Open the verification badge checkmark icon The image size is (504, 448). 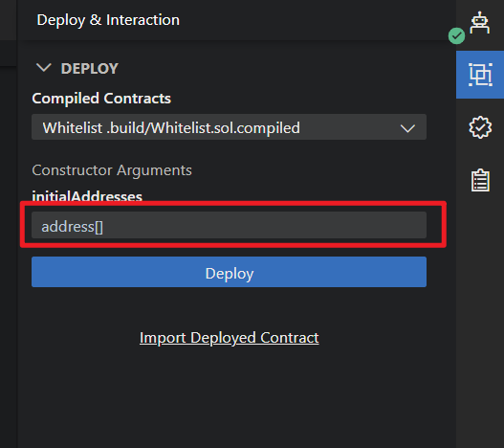[x=480, y=127]
